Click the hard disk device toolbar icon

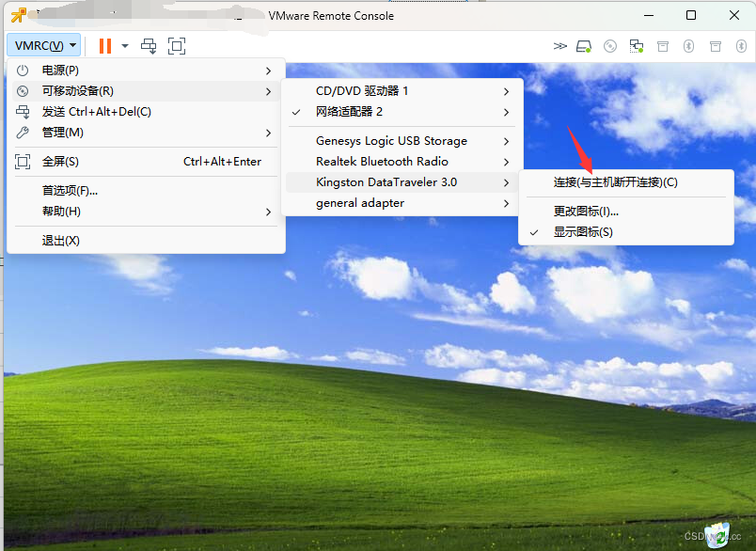[584, 46]
